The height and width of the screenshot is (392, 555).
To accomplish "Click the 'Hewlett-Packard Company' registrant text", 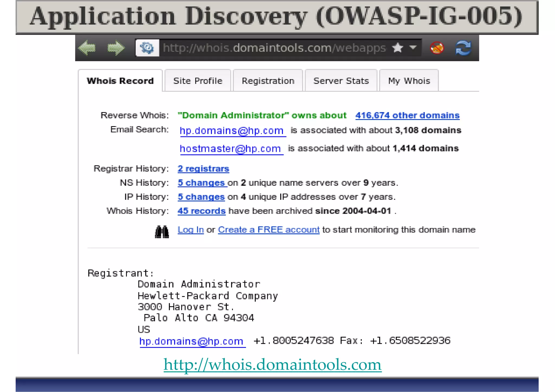I will pos(208,296).
